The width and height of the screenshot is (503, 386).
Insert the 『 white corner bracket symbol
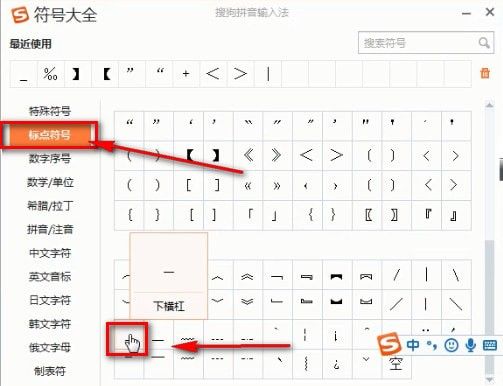(x=426, y=215)
